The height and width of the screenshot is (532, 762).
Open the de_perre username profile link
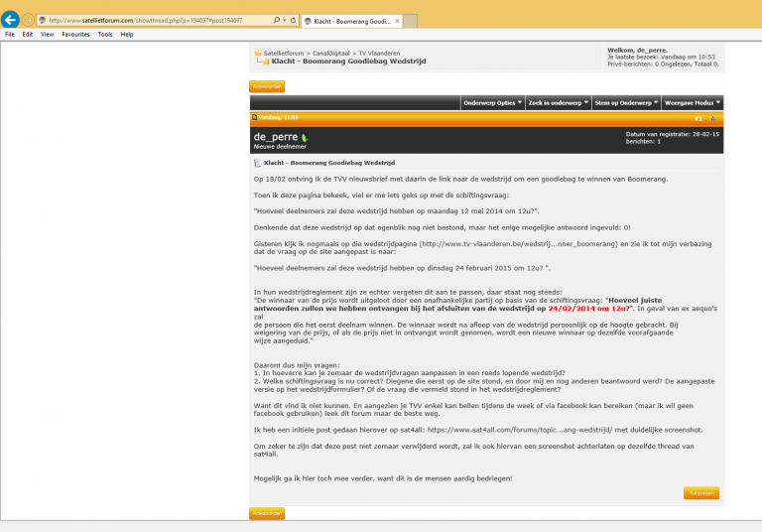pos(276,136)
